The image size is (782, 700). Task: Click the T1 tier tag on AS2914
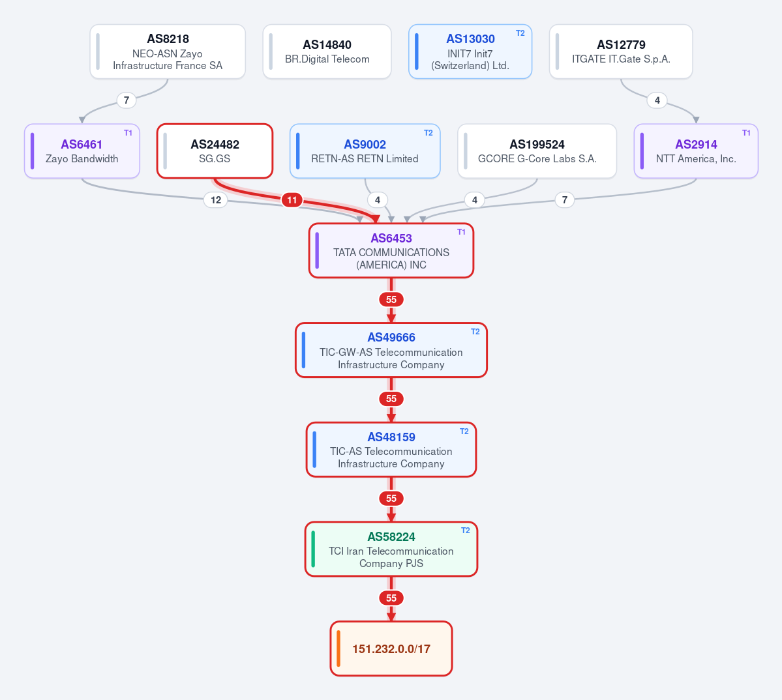point(746,133)
